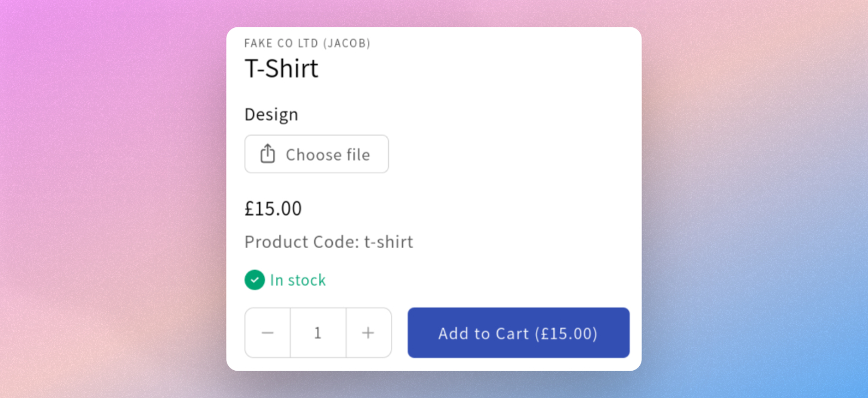Click the Product Code: t-shirt text
The image size is (868, 398).
(x=328, y=242)
